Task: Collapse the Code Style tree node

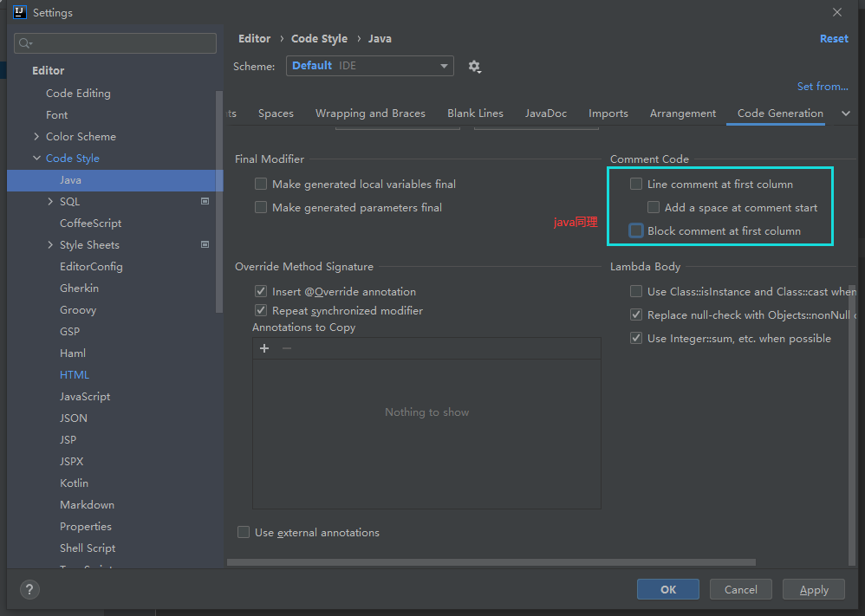Action: point(36,159)
